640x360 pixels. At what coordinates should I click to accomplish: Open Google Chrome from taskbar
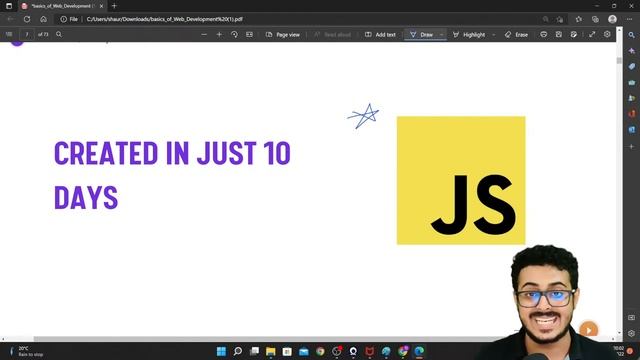coord(320,351)
